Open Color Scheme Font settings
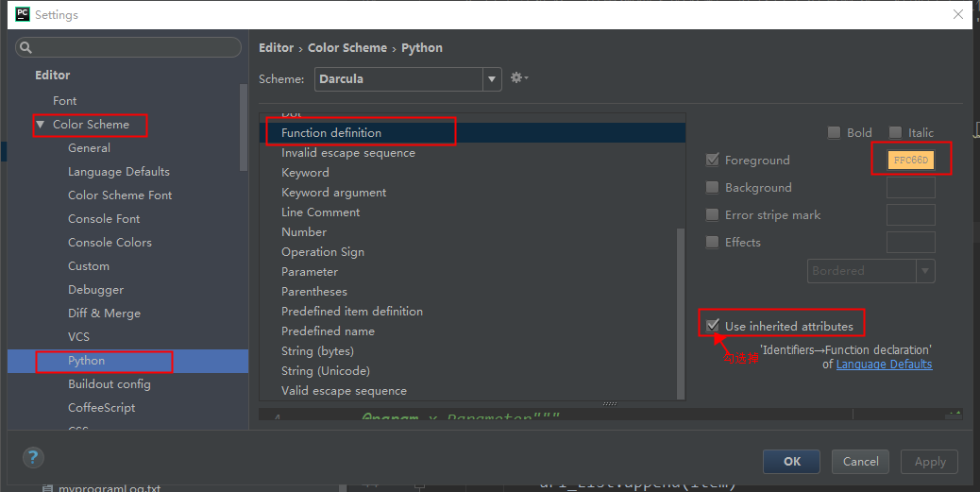980x492 pixels. point(120,195)
